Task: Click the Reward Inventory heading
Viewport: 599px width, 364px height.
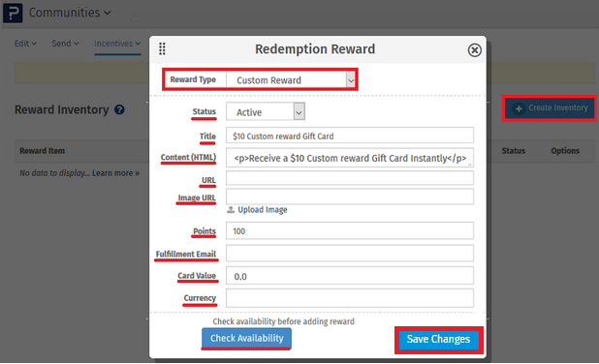Action: click(x=61, y=110)
